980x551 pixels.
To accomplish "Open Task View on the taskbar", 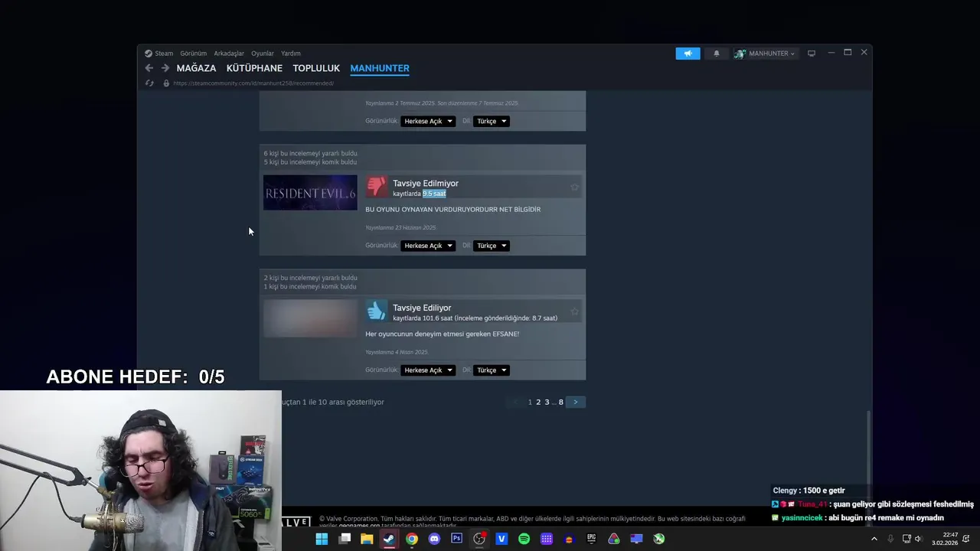I will coord(345,539).
